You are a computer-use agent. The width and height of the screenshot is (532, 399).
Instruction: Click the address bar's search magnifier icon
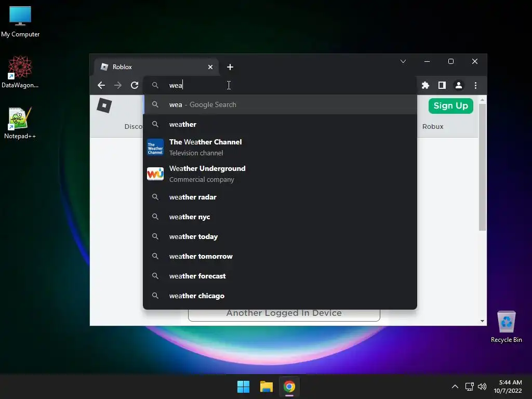(155, 85)
